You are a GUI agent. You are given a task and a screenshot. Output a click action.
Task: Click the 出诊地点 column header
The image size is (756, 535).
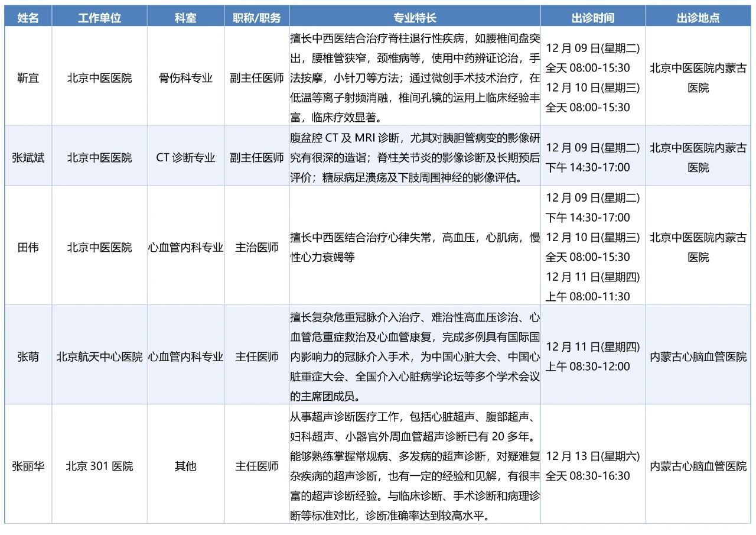click(698, 18)
